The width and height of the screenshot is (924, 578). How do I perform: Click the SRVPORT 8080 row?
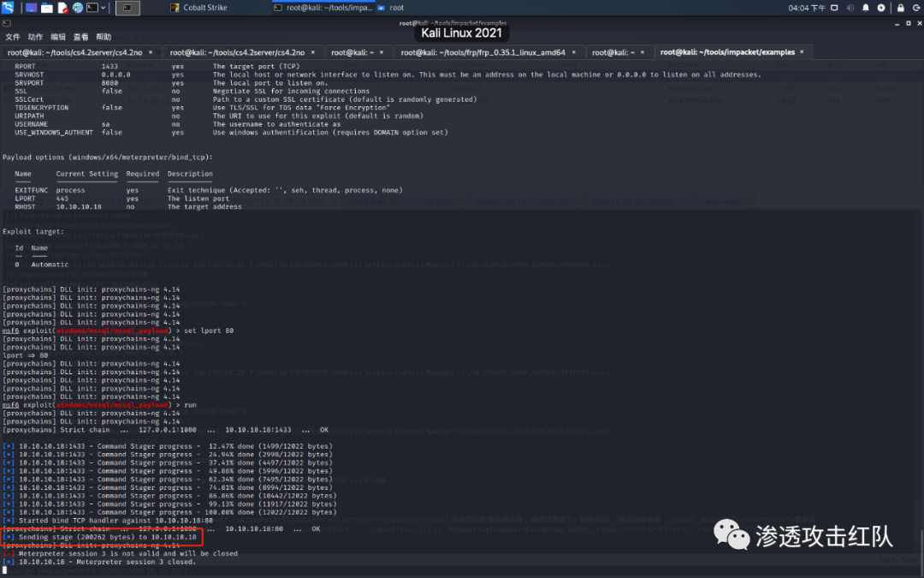point(171,82)
